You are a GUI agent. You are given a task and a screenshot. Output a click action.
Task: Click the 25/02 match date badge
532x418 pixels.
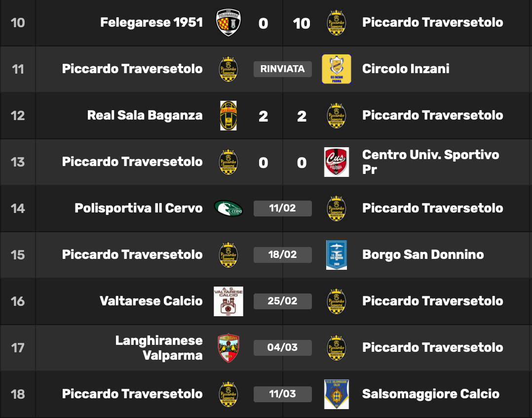(283, 301)
